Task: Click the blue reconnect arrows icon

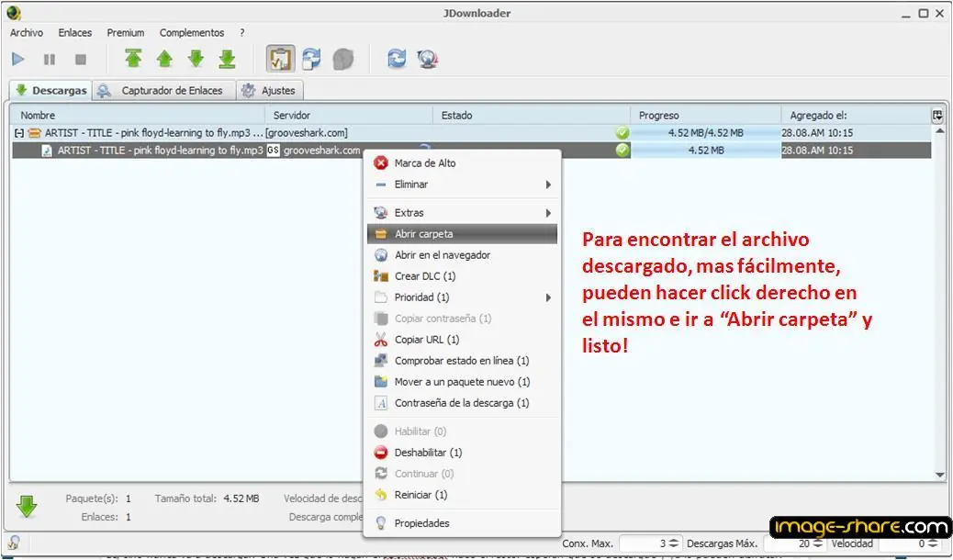Action: point(397,59)
